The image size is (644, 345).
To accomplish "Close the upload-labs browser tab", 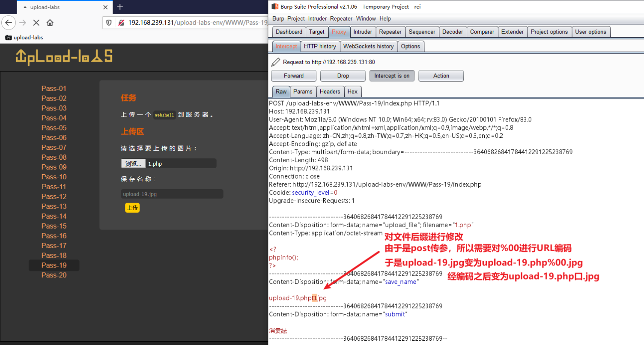I will coord(105,7).
